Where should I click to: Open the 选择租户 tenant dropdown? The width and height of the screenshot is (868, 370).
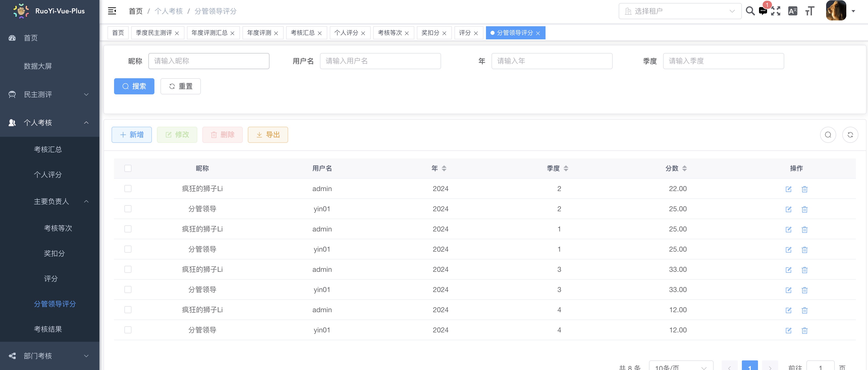[680, 11]
